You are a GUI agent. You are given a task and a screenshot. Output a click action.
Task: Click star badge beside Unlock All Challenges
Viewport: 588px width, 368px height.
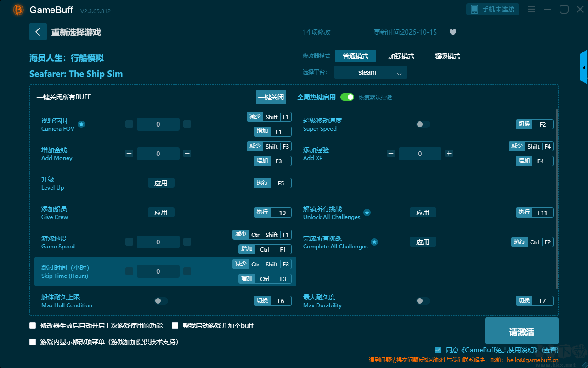click(367, 213)
